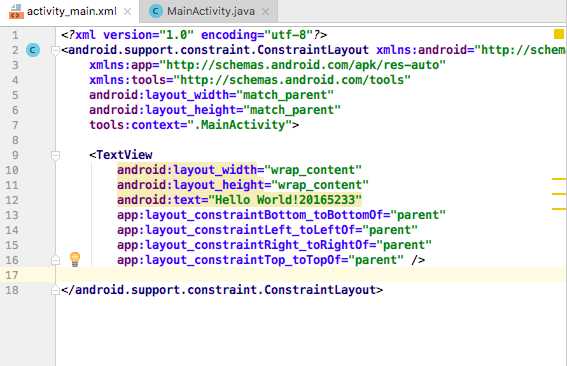Collapse the TextView tag fold
The image size is (567, 366).
(x=55, y=156)
